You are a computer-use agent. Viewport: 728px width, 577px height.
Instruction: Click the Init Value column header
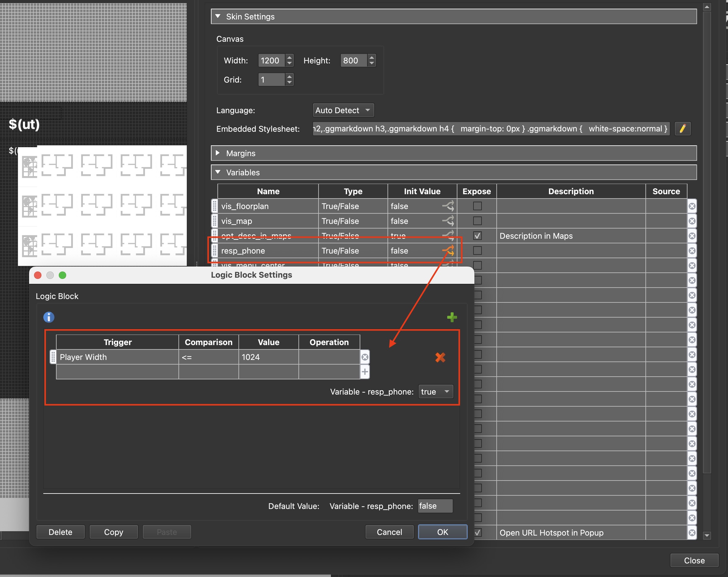422,191
